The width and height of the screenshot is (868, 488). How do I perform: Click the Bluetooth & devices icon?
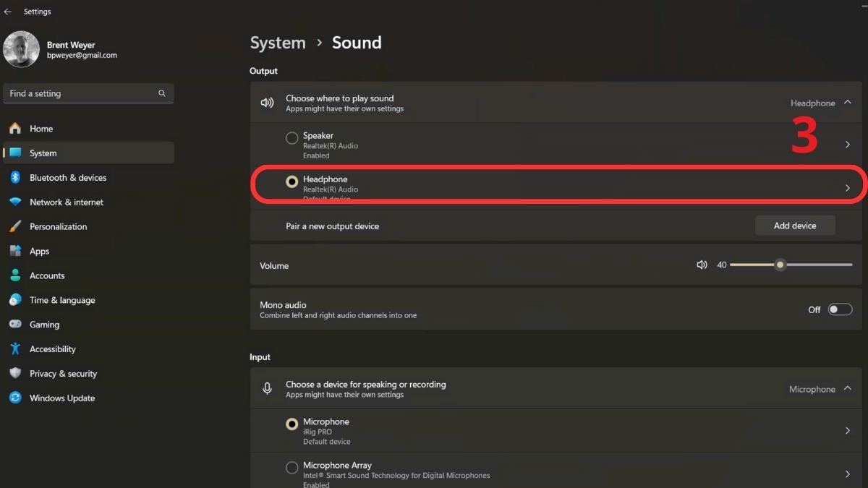pyautogui.click(x=16, y=177)
